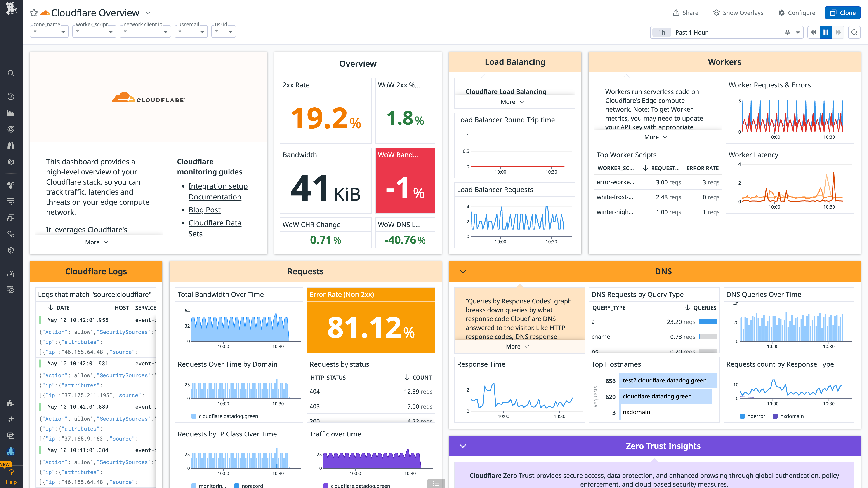Open the search icon in the left sidebar
Screen dimensions: 868x488
pos(11,73)
